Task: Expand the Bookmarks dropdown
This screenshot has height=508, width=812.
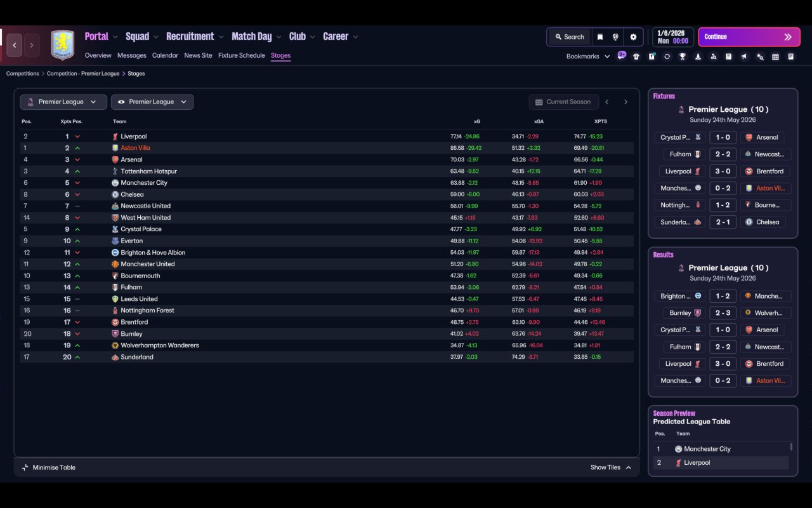Action: tap(587, 57)
